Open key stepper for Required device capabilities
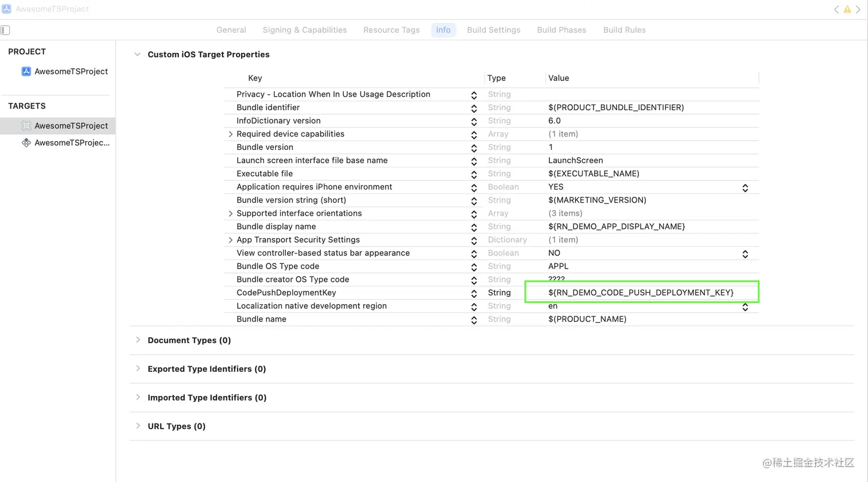868x482 pixels. (474, 135)
